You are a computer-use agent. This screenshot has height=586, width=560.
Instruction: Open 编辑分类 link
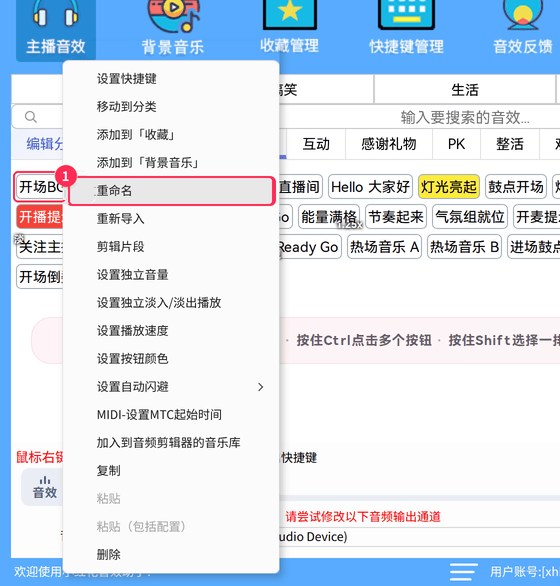(x=44, y=144)
